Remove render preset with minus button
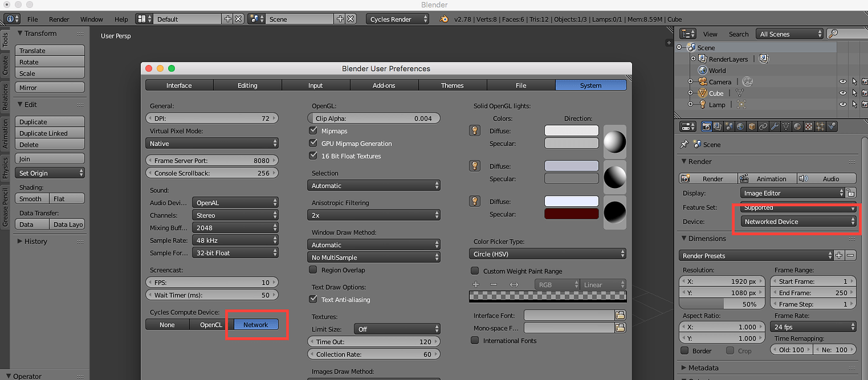 (x=850, y=255)
